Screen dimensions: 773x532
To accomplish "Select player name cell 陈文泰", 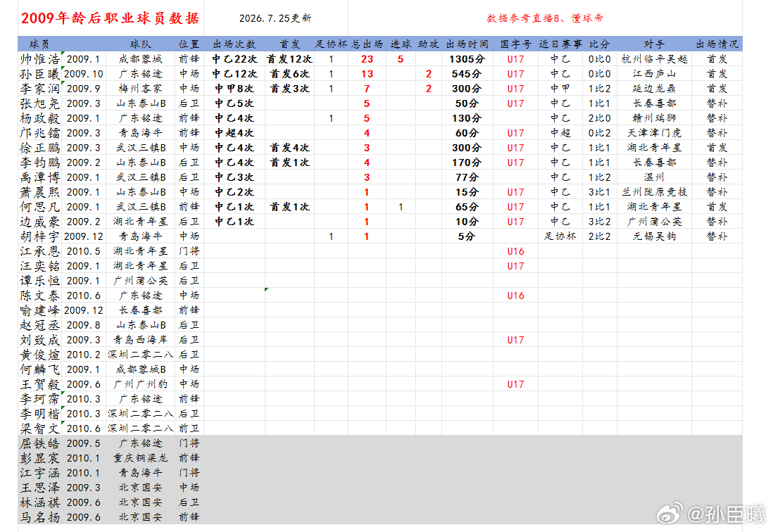I will pos(40,296).
